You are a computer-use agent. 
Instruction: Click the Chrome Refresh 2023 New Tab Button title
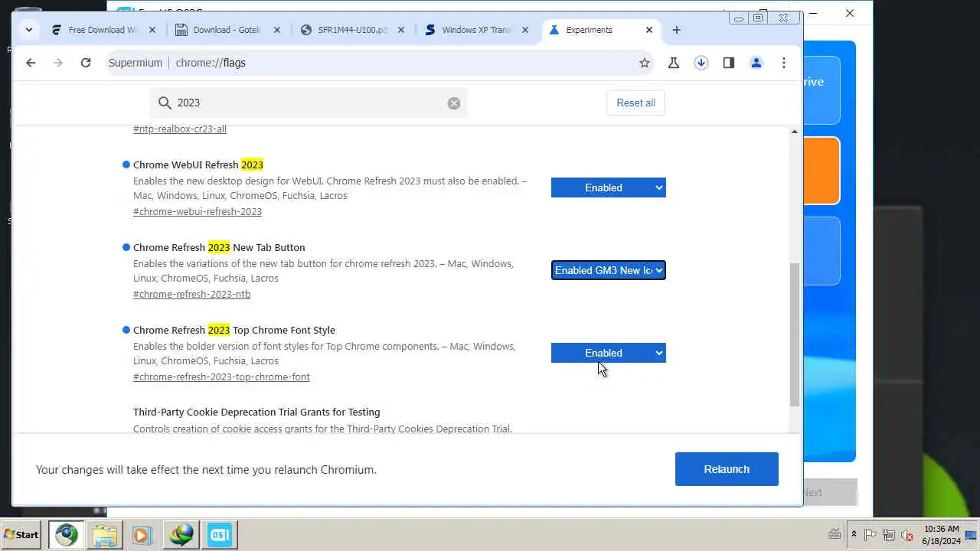(x=219, y=247)
